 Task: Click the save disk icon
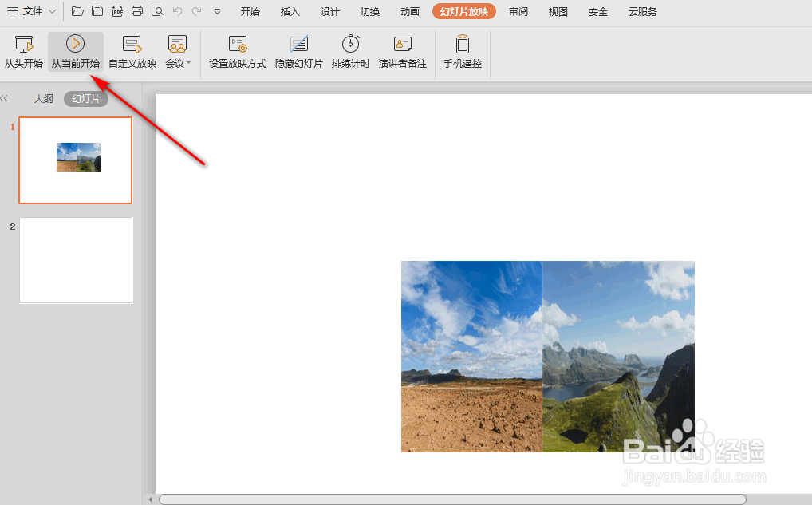pos(97,11)
